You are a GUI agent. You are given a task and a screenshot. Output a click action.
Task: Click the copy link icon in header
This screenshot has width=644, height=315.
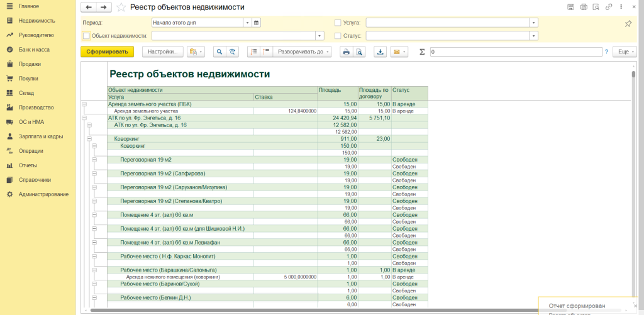[609, 7]
